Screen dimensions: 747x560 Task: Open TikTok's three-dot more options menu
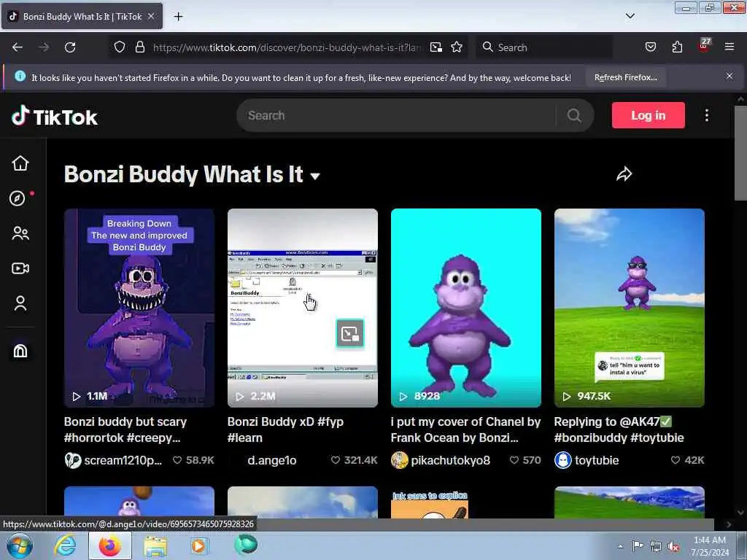click(706, 115)
